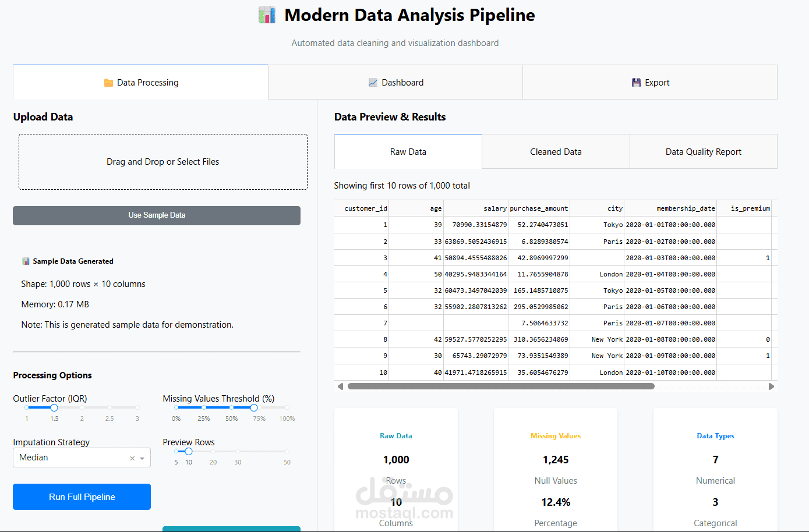The height and width of the screenshot is (532, 809).
Task: Click the chart icon next to Sample Data Generated
Action: pos(25,261)
